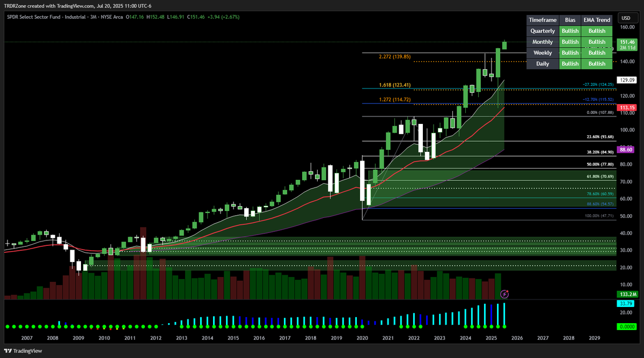Click the -12.70% (115.52) Fibonacci label

(x=598, y=100)
